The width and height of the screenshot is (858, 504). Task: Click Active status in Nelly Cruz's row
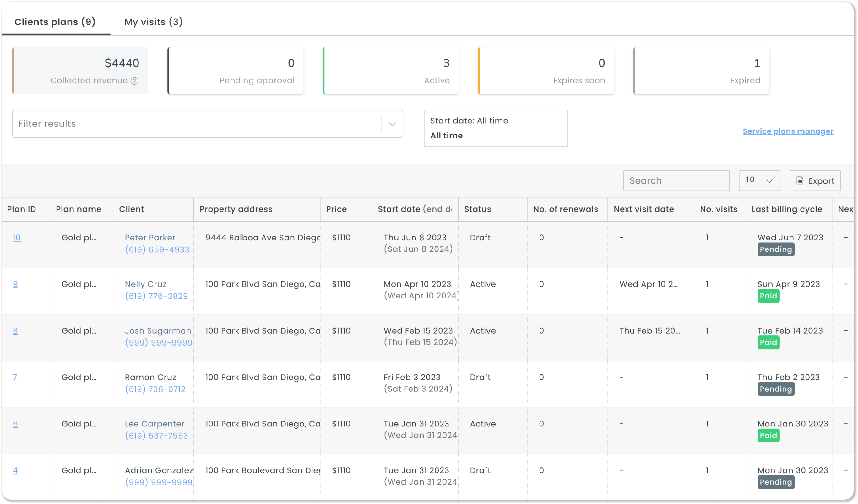click(483, 284)
